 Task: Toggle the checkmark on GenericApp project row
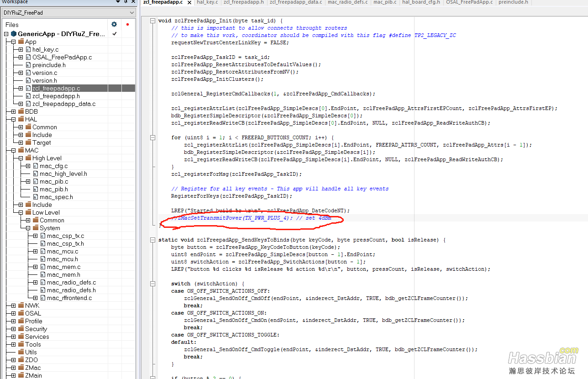[114, 34]
